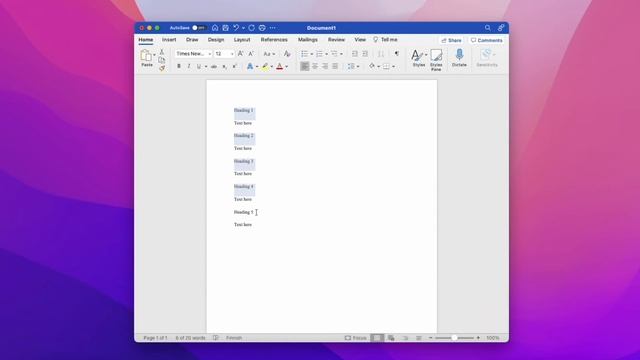
Task: Open the Review tab
Action: tap(336, 40)
